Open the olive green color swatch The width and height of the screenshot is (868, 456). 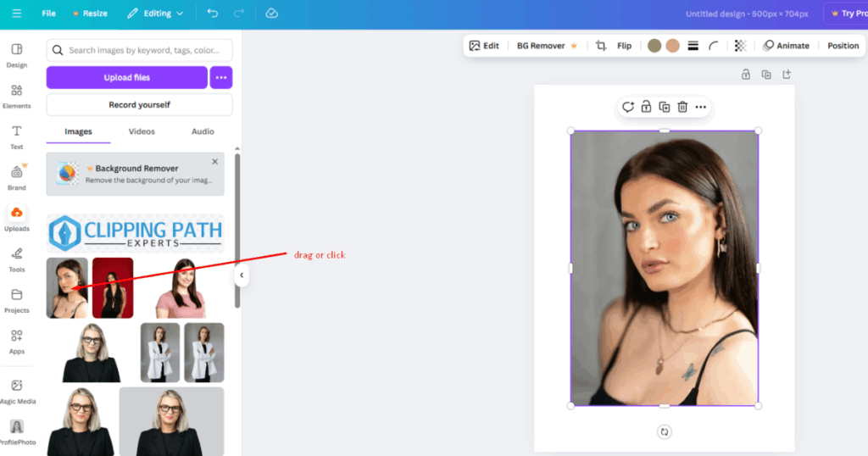click(x=654, y=46)
